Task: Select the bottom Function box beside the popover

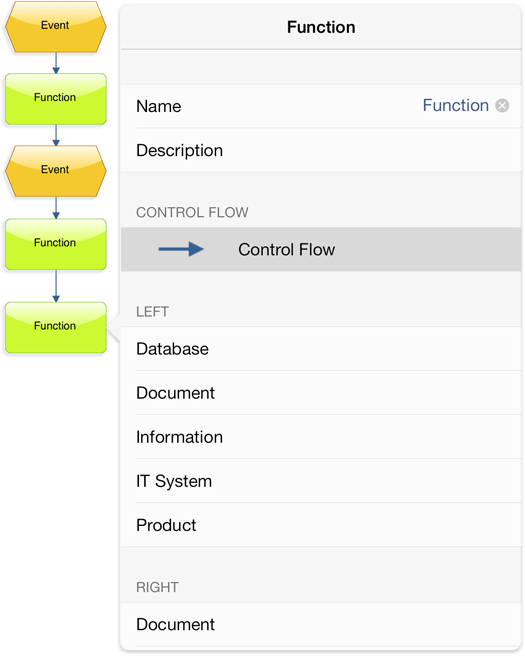Action: [56, 328]
